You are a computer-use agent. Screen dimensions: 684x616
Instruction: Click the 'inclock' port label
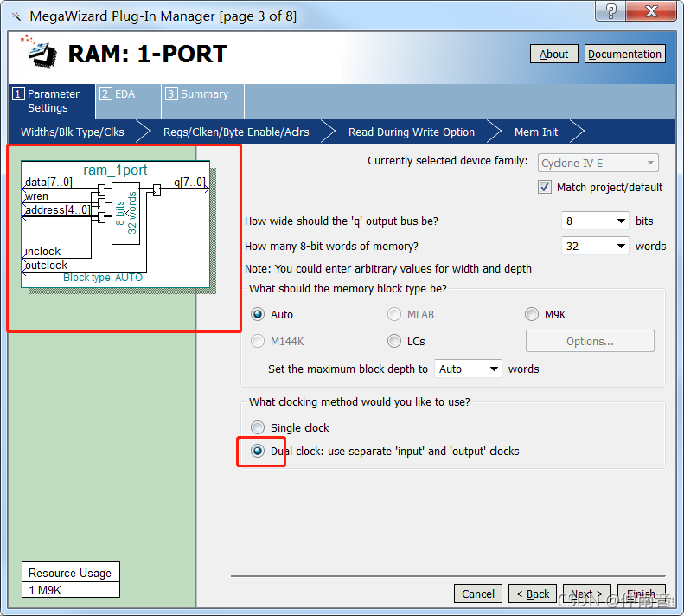click(x=42, y=252)
